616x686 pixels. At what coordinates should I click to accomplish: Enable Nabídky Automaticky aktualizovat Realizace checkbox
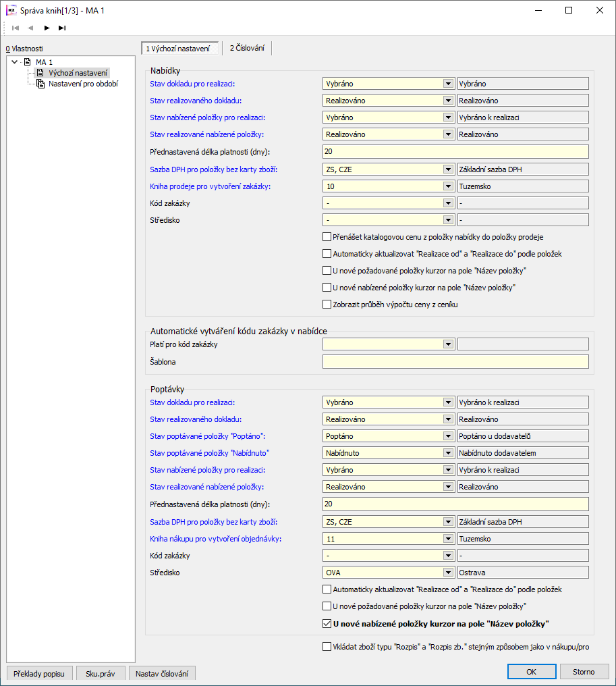point(327,254)
